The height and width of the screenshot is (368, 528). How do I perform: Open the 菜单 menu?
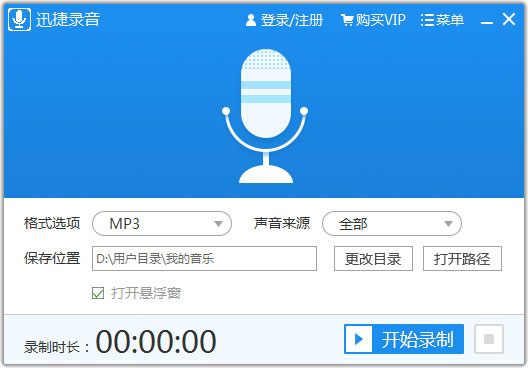click(x=442, y=20)
